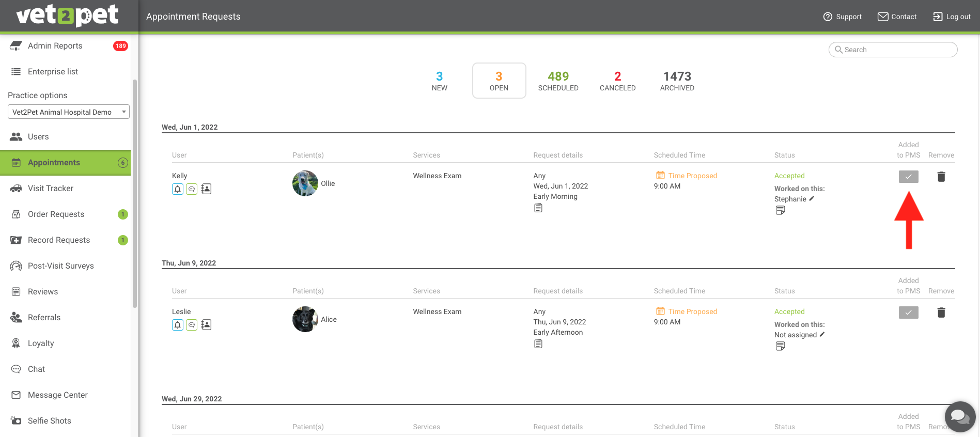Open chat bubble icon for Kelly

coord(192,189)
